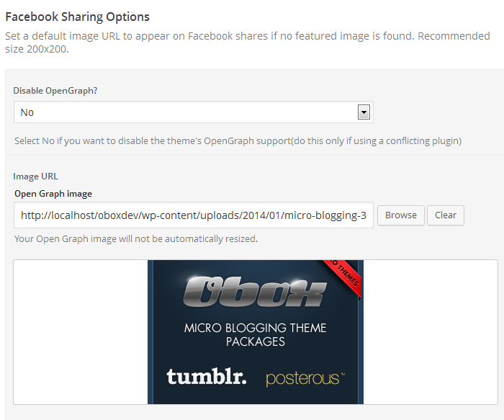Click the Disable OpenGraph? label
The height and width of the screenshot is (420, 504).
pos(55,91)
